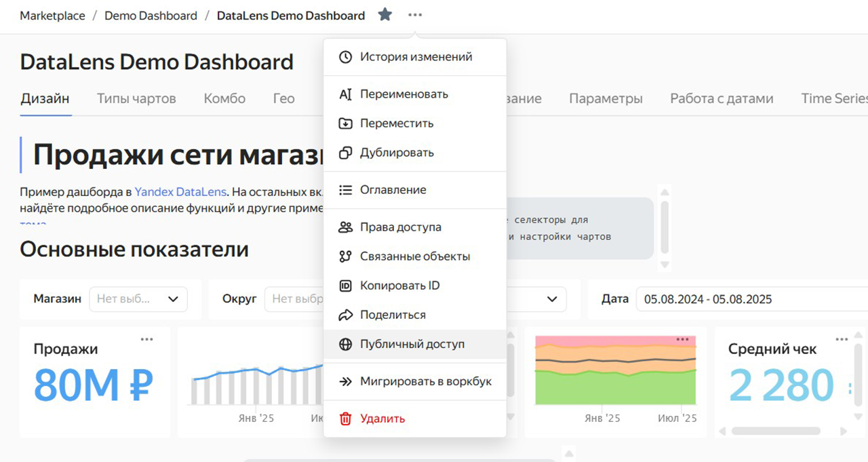
Task: Click the red trash icon next to Удалить
Action: point(346,419)
